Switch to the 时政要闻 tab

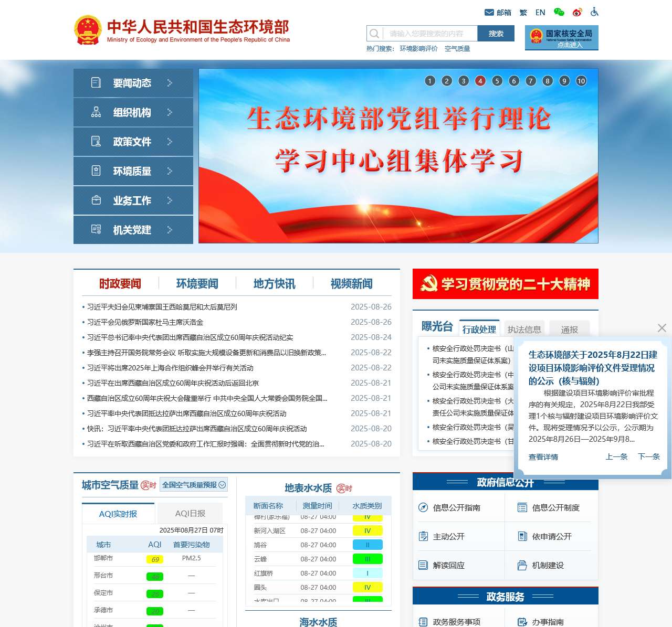120,284
